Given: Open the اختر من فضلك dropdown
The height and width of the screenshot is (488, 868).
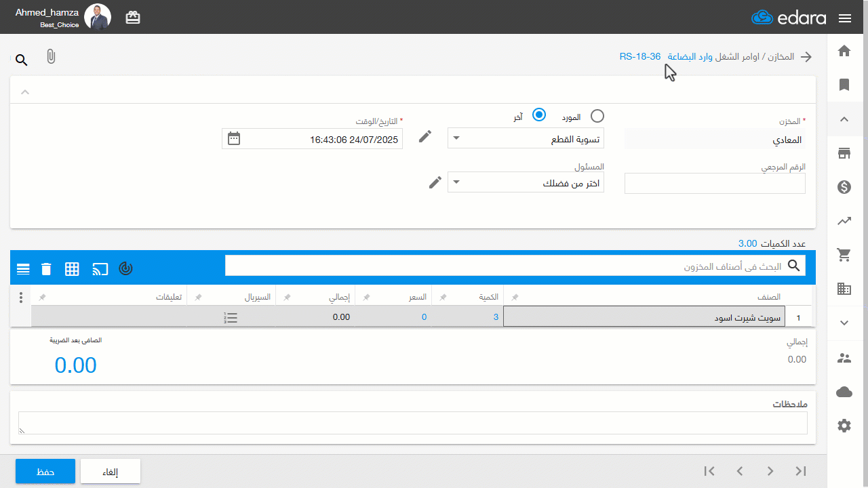Looking at the screenshot, I should [x=526, y=182].
